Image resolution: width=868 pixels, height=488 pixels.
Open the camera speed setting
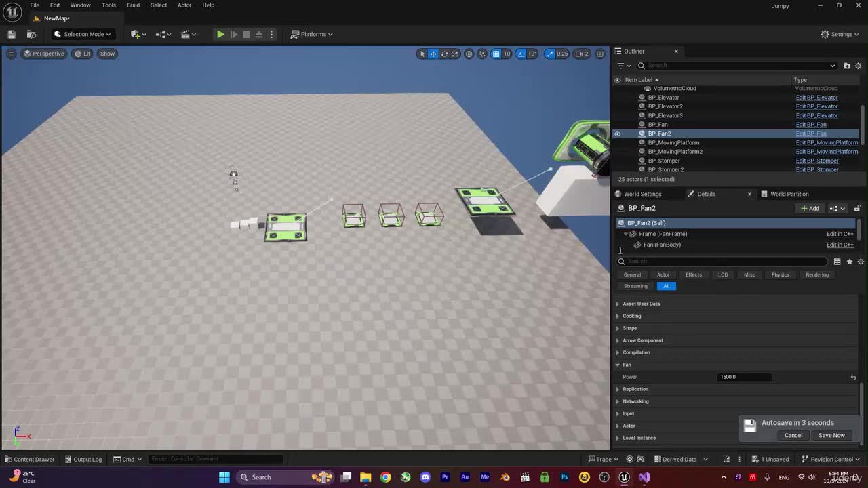[582, 54]
